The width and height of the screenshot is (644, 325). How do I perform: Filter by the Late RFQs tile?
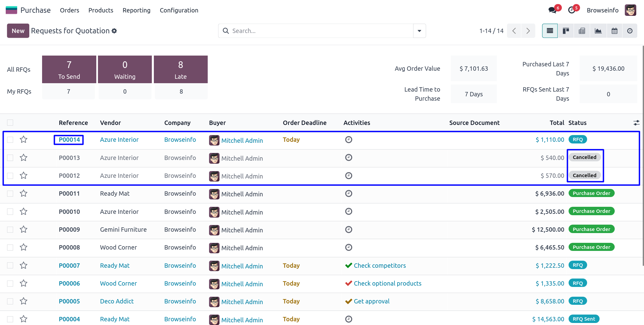pyautogui.click(x=180, y=69)
